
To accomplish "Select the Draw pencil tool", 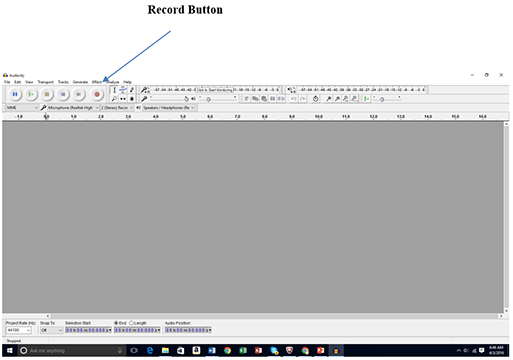I will [132, 90].
